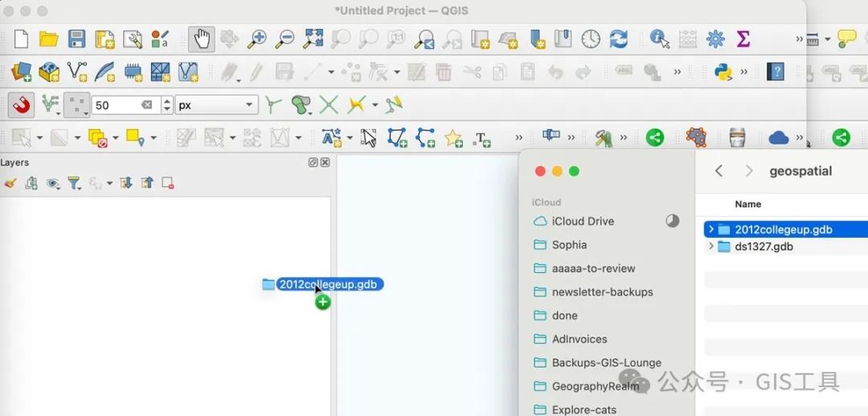Toggle Topological Editing icon

point(272,104)
